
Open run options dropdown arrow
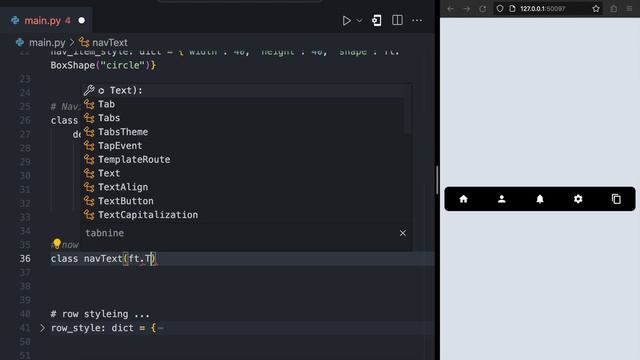(x=360, y=20)
